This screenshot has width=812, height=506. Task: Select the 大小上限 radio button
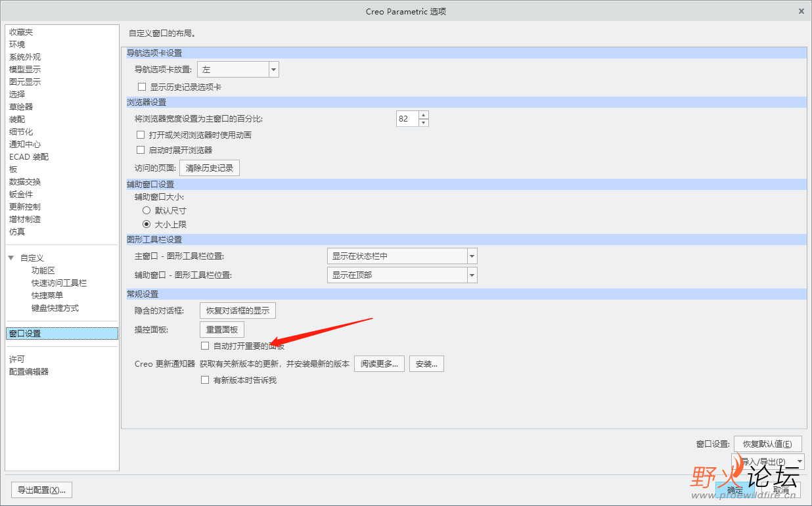pos(147,224)
